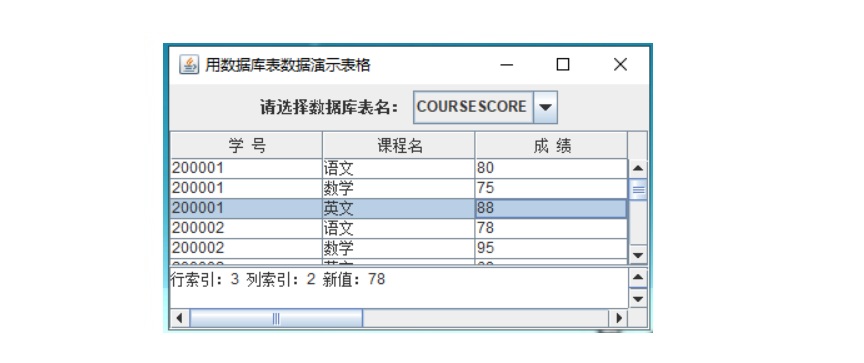Click table vertical scrollbar up arrow

pyautogui.click(x=638, y=169)
